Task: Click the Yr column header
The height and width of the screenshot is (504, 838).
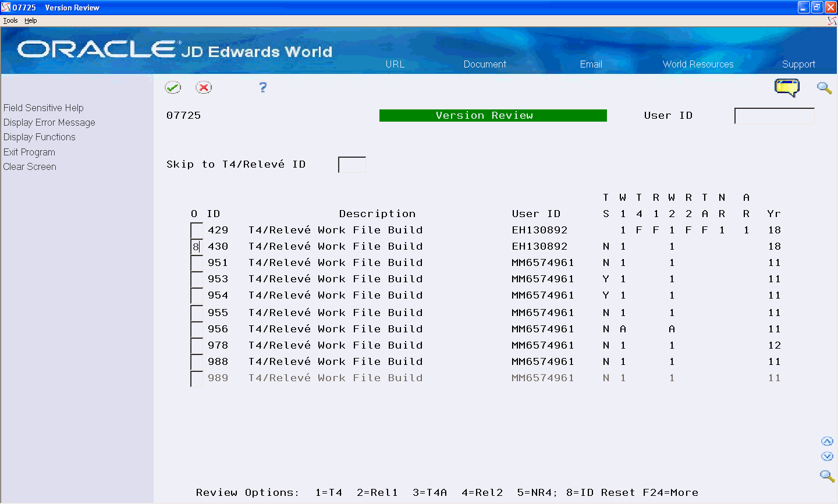Action: [x=774, y=214]
